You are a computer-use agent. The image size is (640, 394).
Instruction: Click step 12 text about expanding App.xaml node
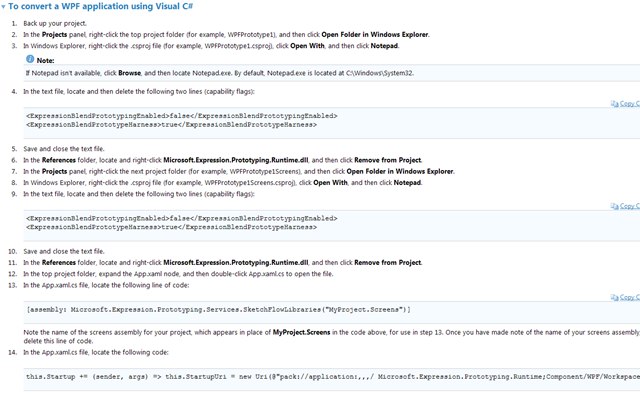(x=178, y=274)
